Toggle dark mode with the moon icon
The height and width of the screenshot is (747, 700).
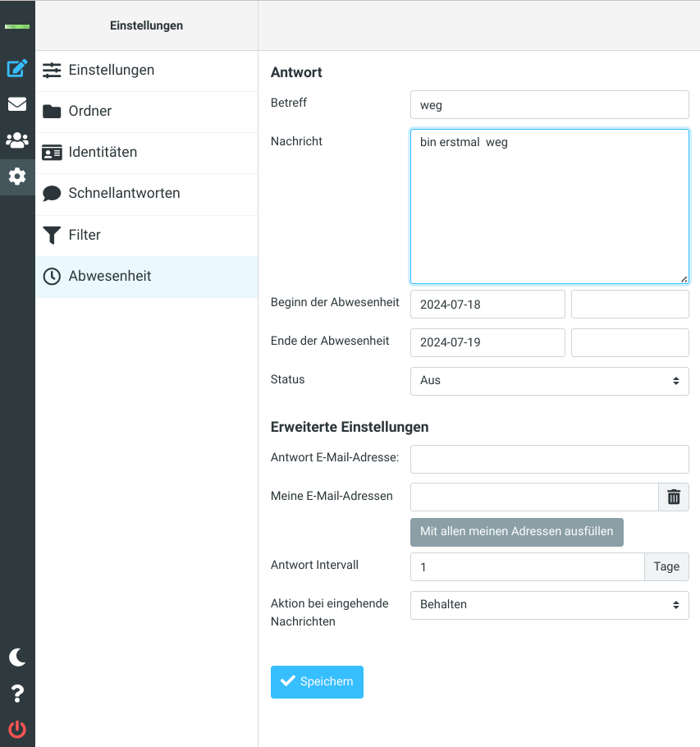click(17, 658)
